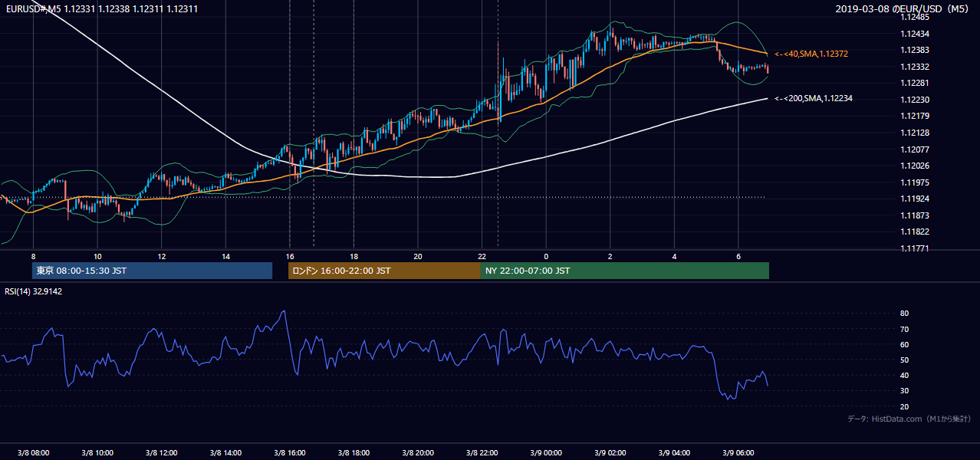The height and width of the screenshot is (460, 980).
Task: Click price level 1.11924 on the axis
Action: click(x=916, y=199)
